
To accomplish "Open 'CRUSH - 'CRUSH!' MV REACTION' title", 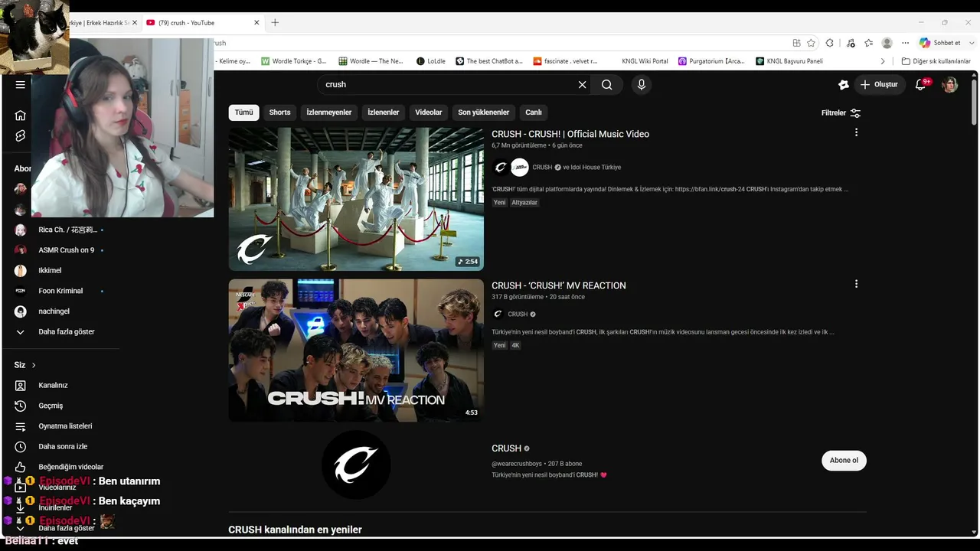I will click(559, 285).
